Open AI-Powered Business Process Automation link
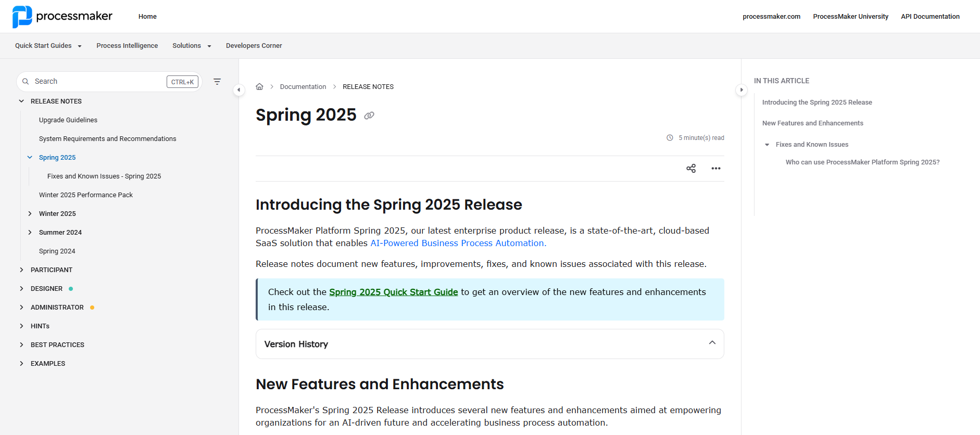Screen dimensions: 980x435 click(458, 244)
